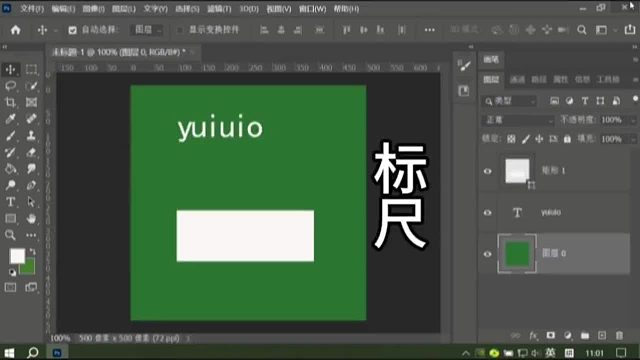Open the fill 100% dropdown
The height and width of the screenshot is (360, 640).
coord(633,140)
